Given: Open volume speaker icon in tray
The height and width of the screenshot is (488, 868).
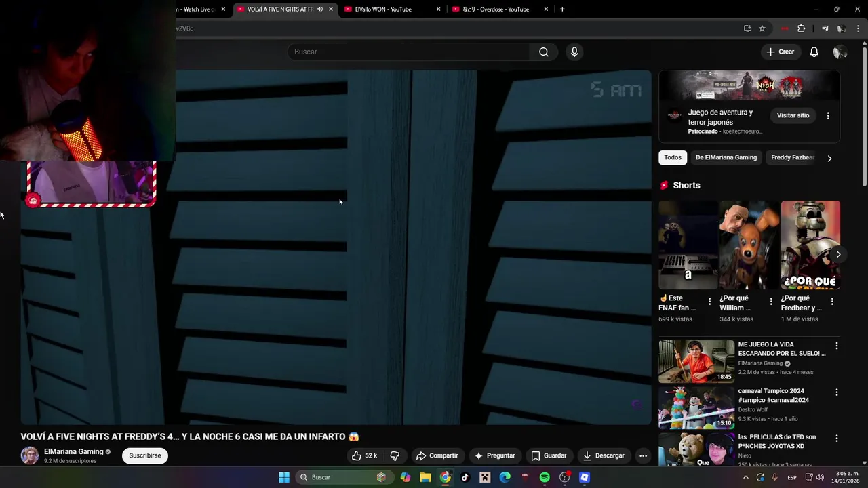Looking at the screenshot, I should click(820, 477).
